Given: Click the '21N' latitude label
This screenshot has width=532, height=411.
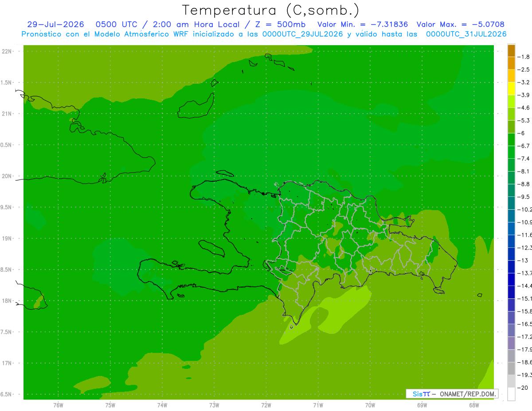Looking at the screenshot, I should pyautogui.click(x=7, y=114).
